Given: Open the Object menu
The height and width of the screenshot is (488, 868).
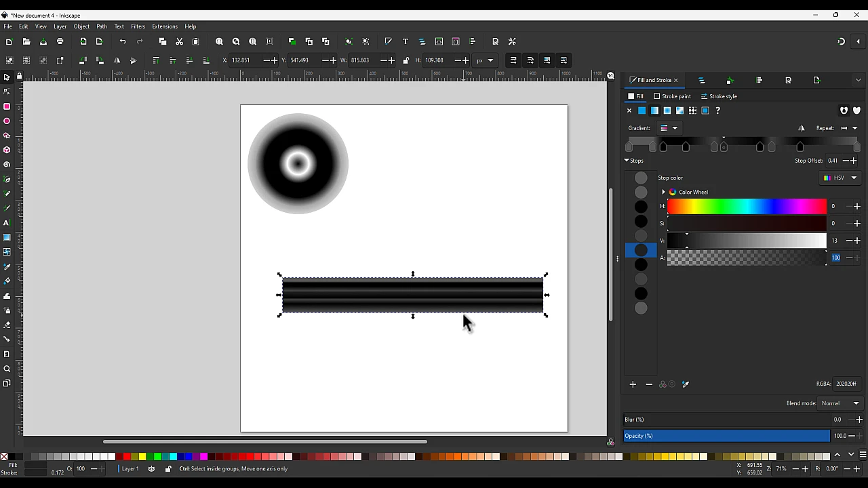Looking at the screenshot, I should (81, 26).
